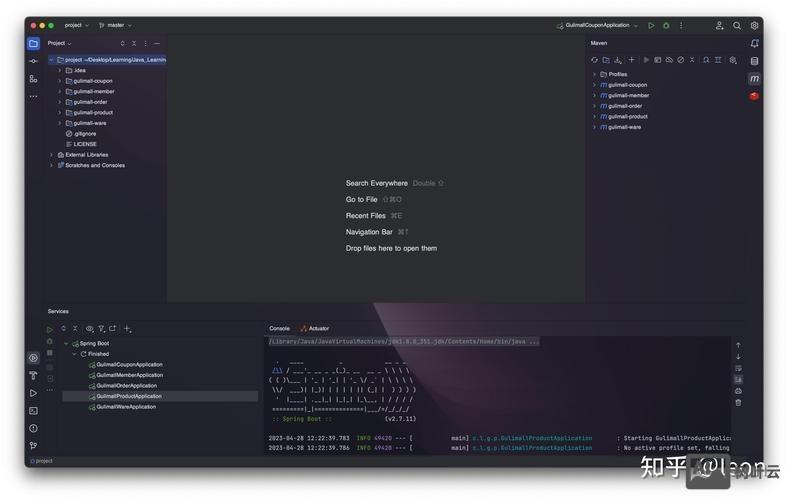Run selected service in Services toolbar

pos(50,330)
